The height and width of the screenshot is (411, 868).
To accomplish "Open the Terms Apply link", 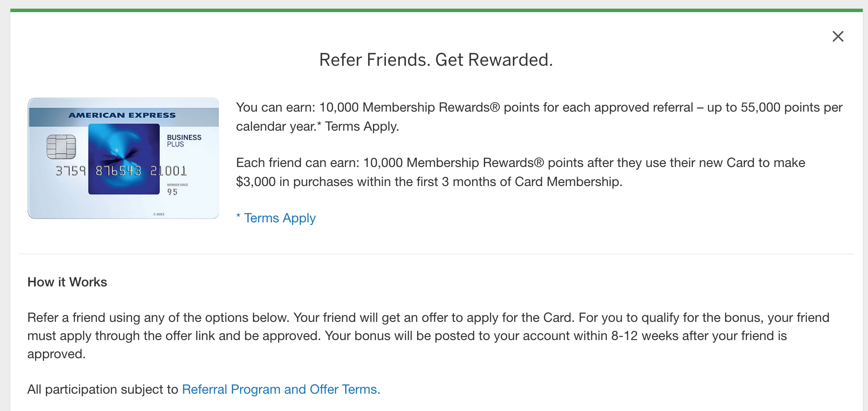I will coord(276,218).
